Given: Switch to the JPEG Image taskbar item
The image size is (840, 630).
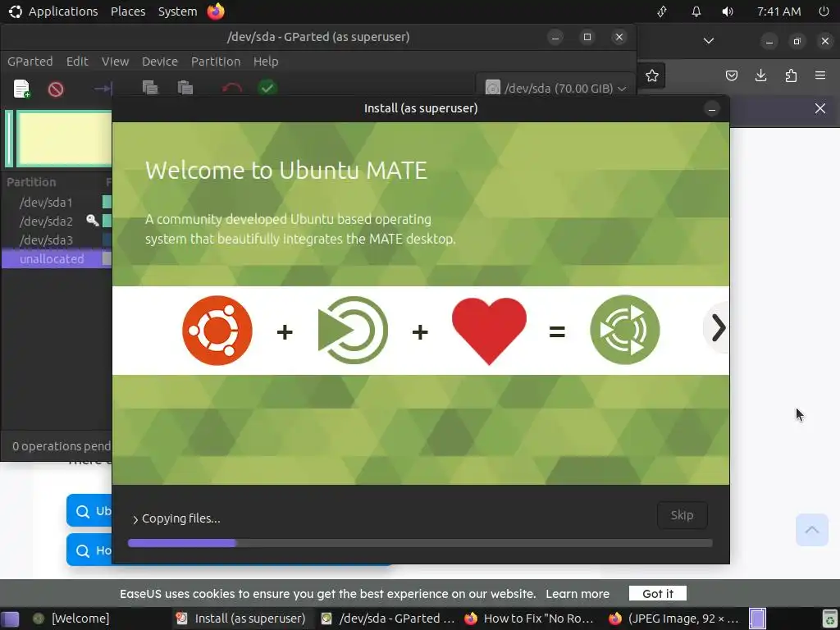Looking at the screenshot, I should tap(676, 619).
